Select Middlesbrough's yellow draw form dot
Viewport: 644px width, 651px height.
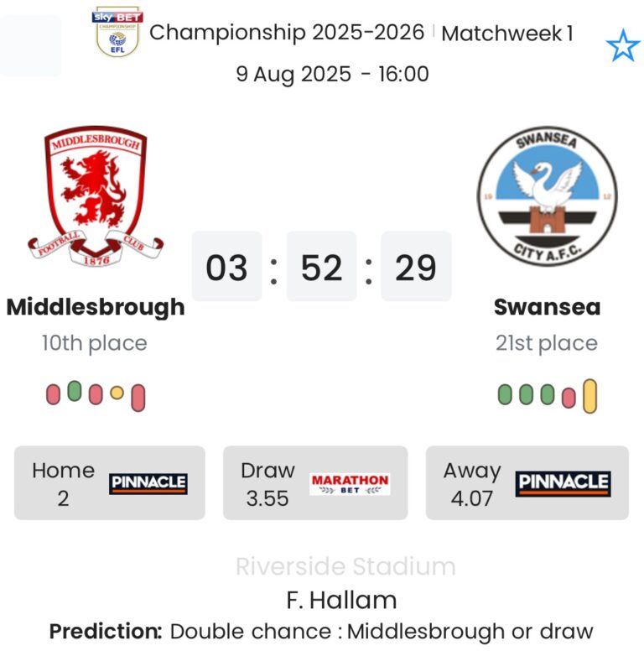click(117, 393)
